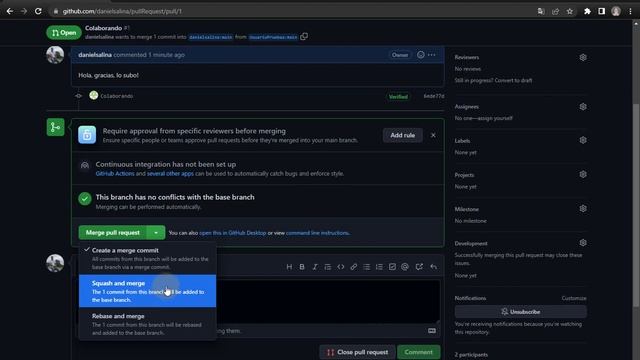This screenshot has height=360, width=640.
Task: Insert a quote in comment toolbar
Action: (x=327, y=267)
